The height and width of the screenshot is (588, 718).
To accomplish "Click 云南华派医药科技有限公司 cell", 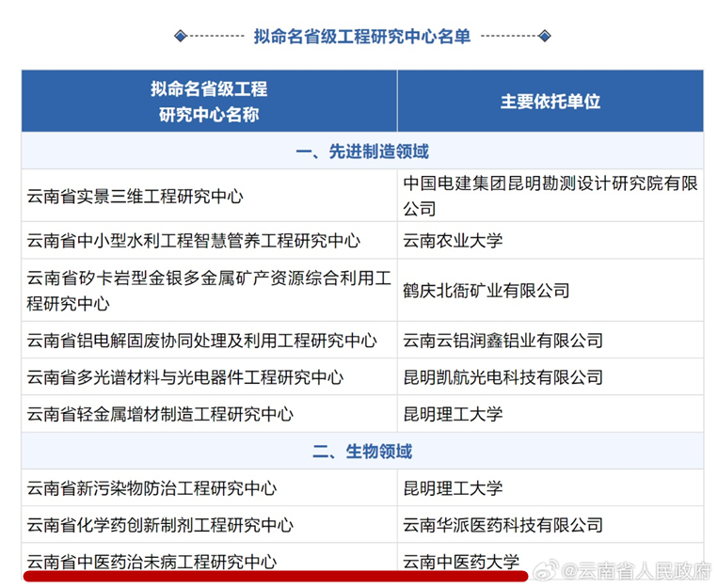I will (x=550, y=525).
